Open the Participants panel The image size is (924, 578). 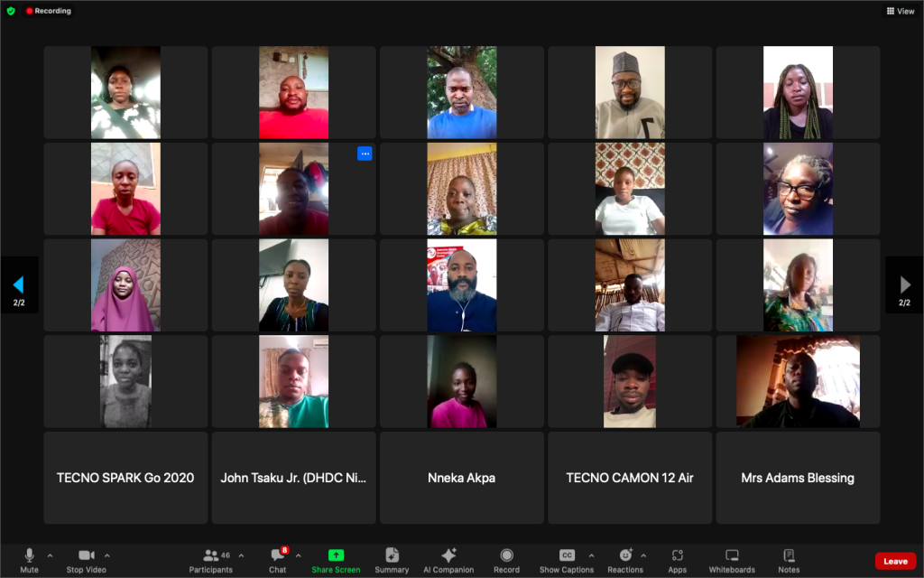[x=210, y=560]
